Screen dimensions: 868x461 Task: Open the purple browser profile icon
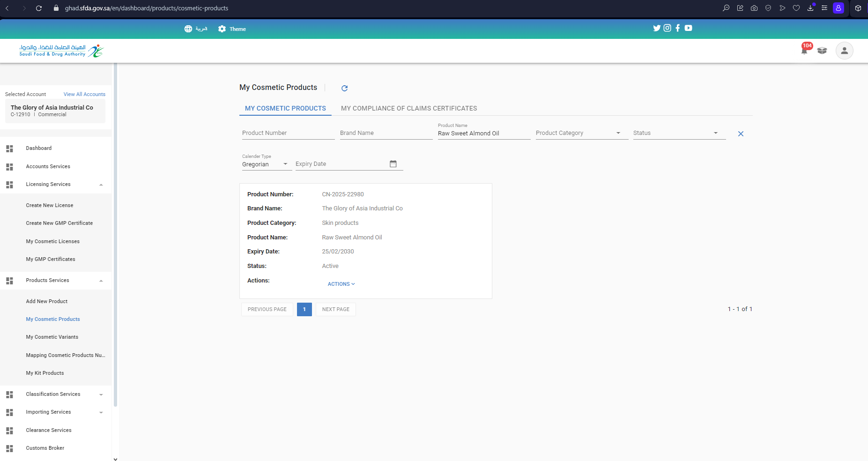click(x=838, y=8)
